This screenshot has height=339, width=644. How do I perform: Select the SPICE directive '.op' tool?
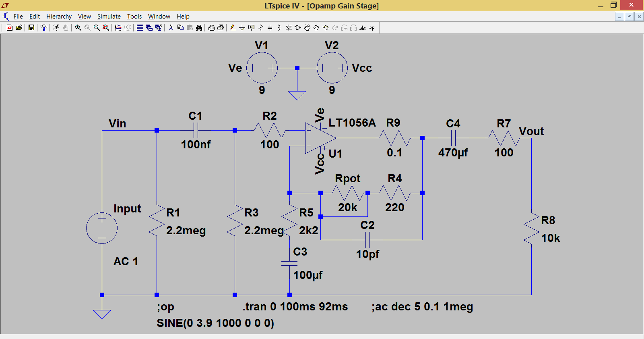[x=372, y=28]
